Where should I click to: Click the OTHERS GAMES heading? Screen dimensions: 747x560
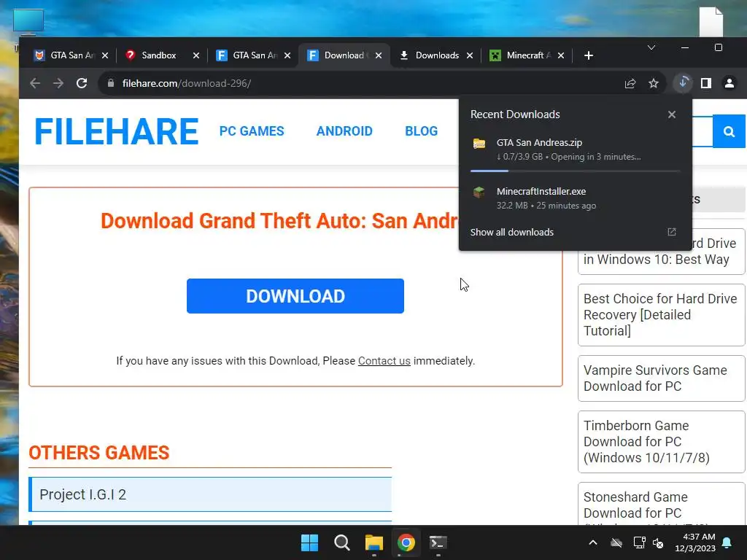(x=98, y=452)
